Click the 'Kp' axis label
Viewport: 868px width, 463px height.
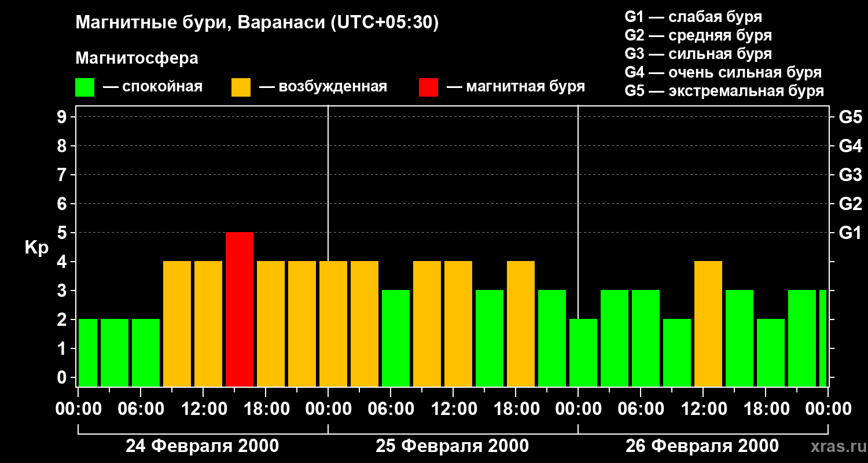point(36,248)
